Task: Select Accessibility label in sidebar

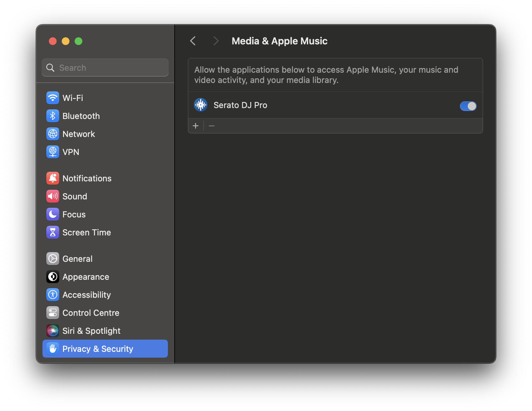Action: point(87,295)
